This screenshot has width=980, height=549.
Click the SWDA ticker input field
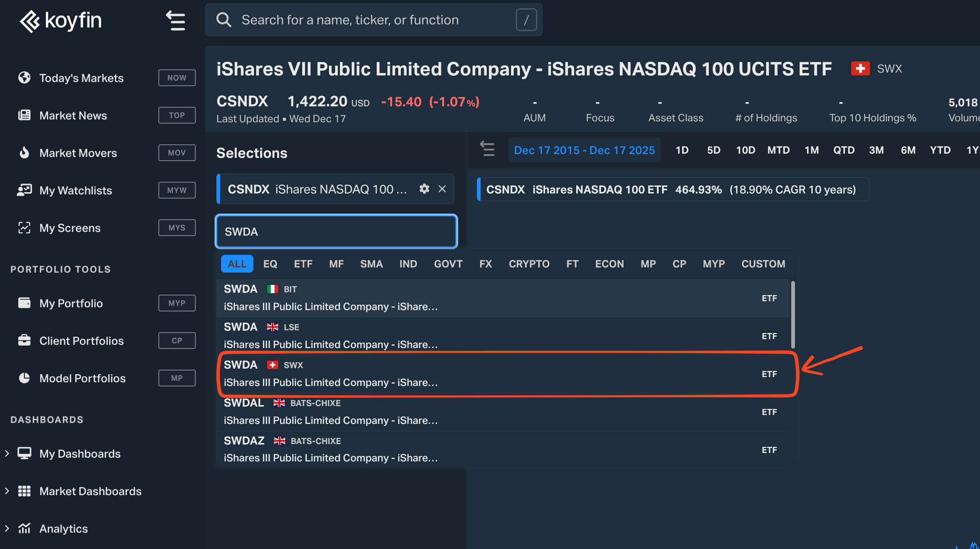(336, 231)
